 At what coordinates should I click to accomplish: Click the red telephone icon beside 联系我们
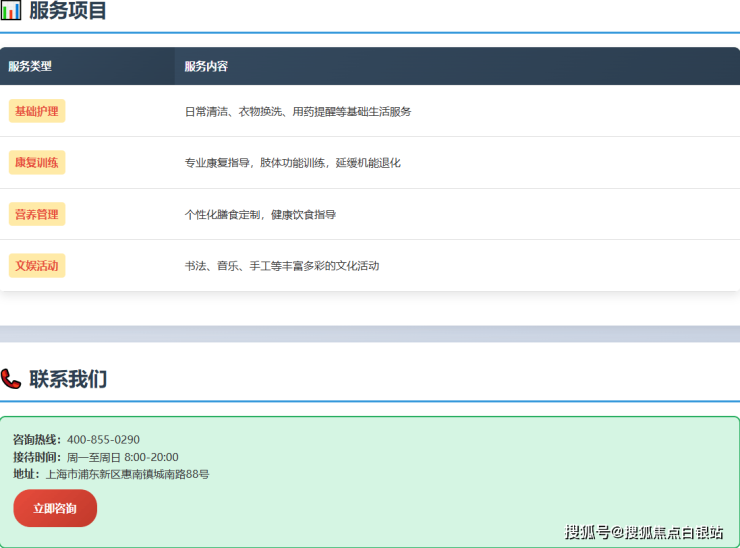(x=11, y=379)
